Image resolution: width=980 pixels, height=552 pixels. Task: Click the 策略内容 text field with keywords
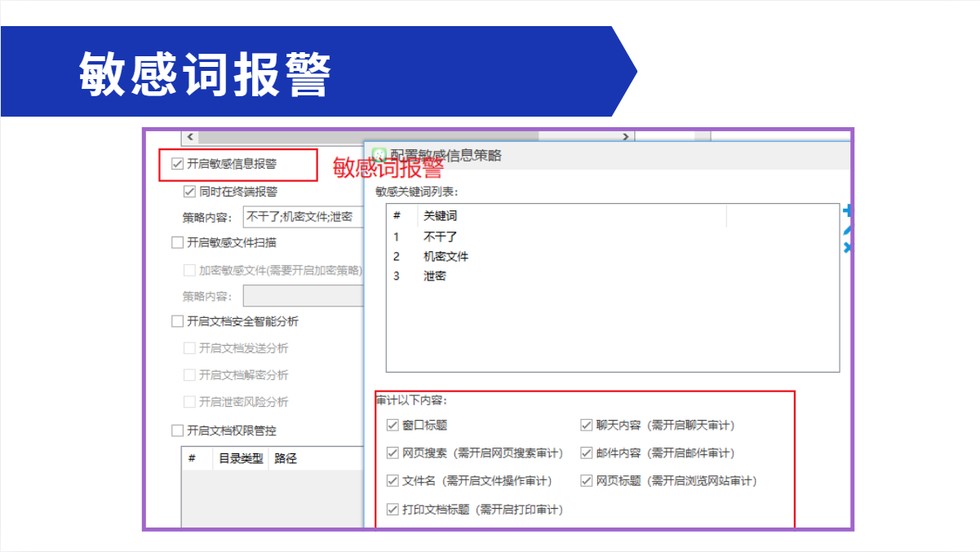pos(304,217)
